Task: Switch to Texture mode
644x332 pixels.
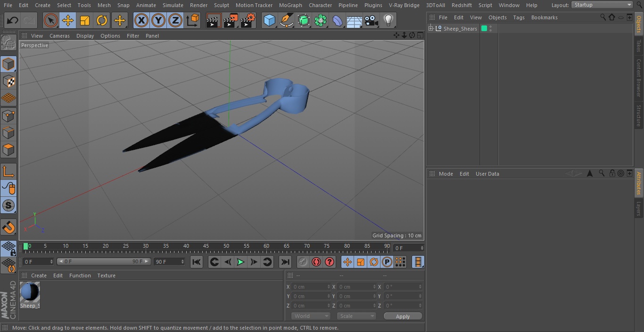Action: tap(8, 81)
